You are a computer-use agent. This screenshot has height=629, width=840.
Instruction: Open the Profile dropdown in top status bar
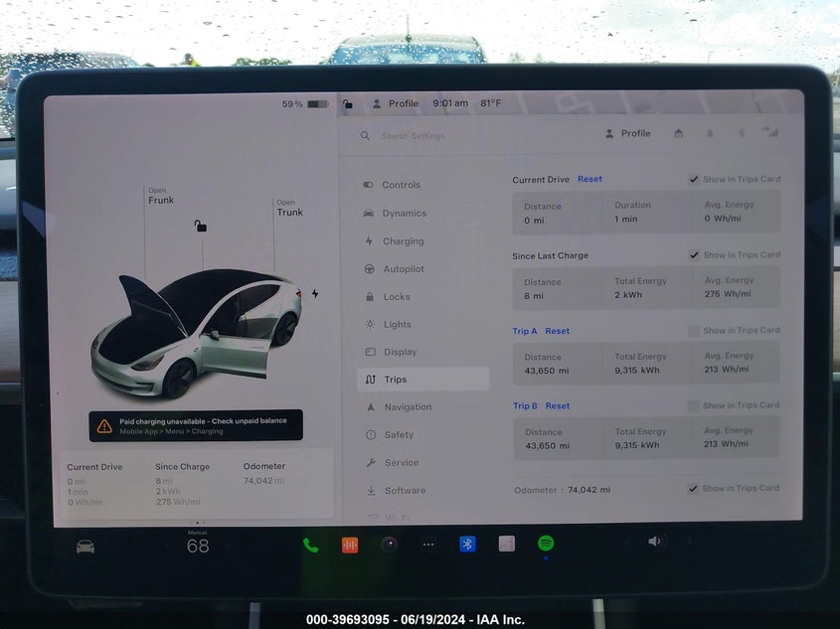pyautogui.click(x=396, y=103)
